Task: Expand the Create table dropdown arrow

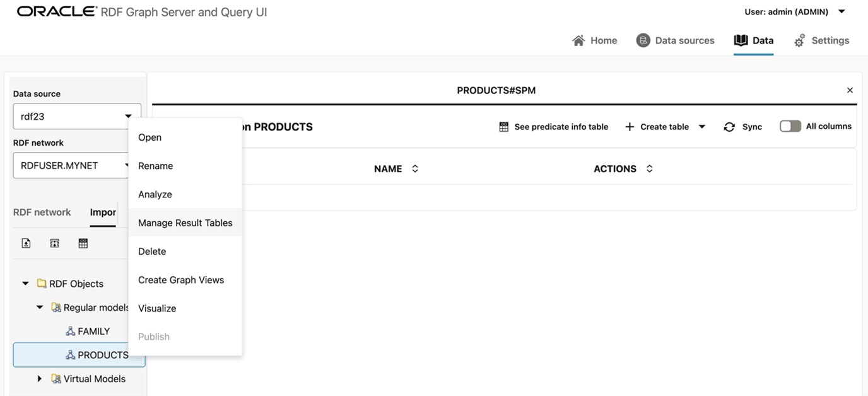Action: [x=701, y=127]
